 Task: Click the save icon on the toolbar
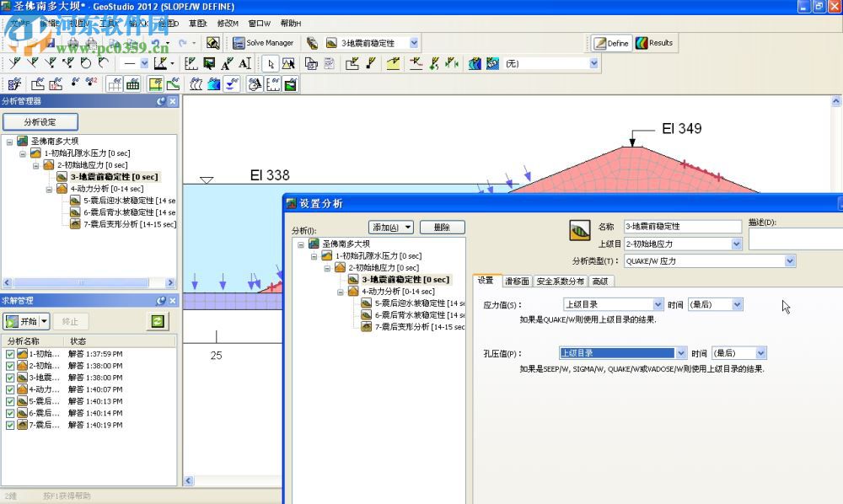(51, 42)
